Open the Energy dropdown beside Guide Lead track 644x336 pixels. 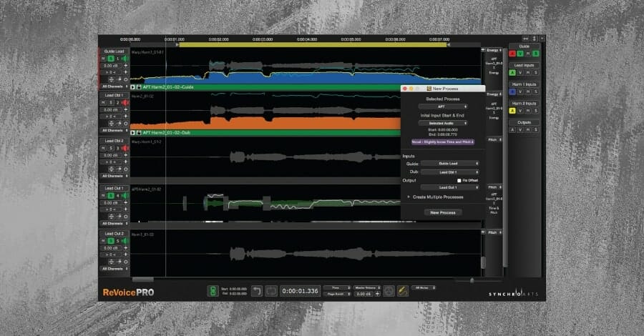click(494, 50)
